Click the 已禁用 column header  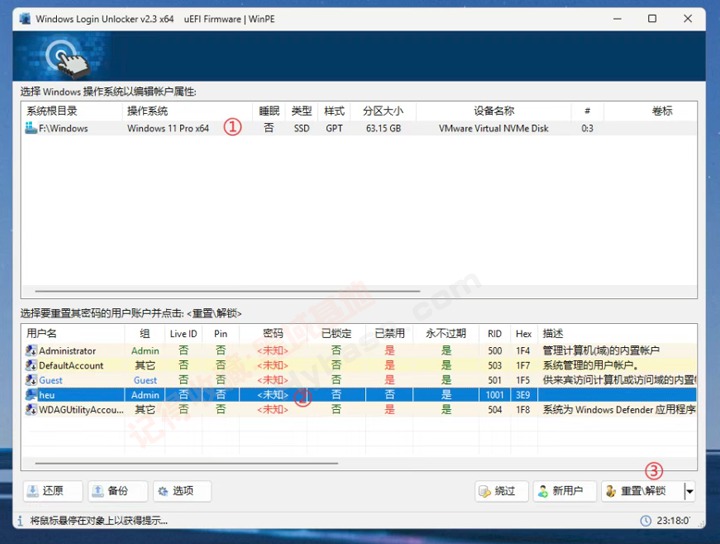pos(390,333)
